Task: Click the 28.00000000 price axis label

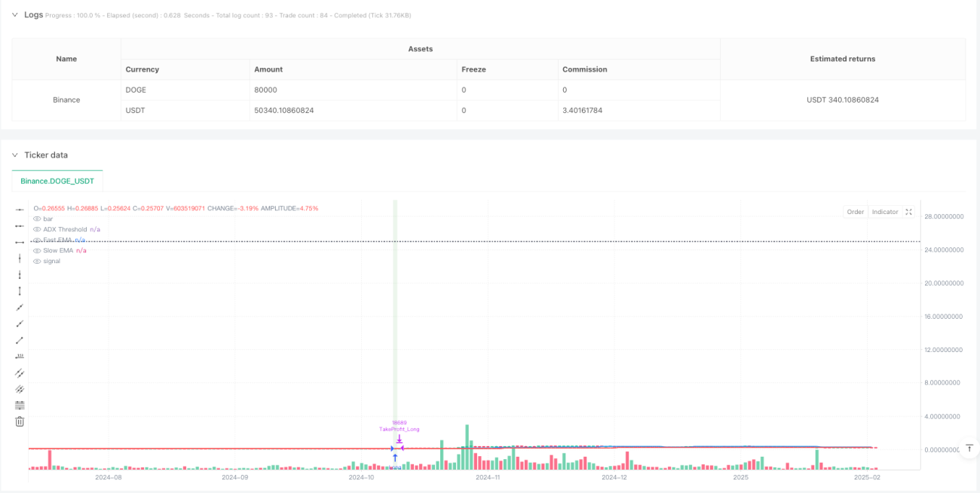Action: (x=944, y=216)
